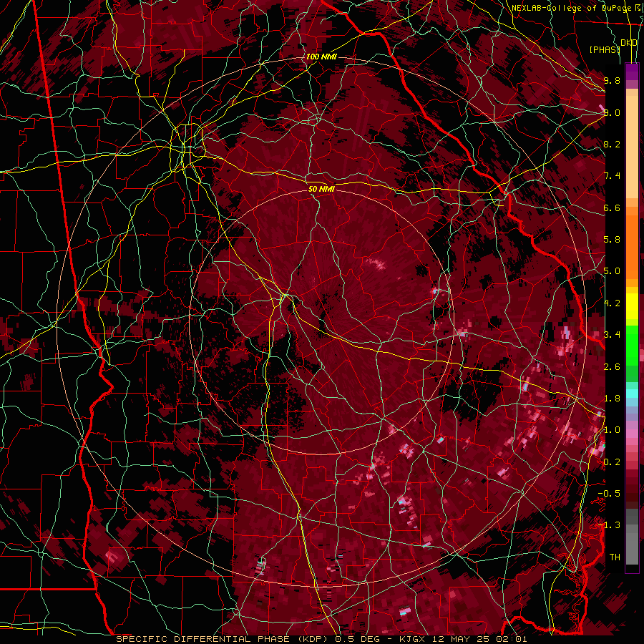Select the 3.4 legend value
The width and height of the screenshot is (644, 644).
coord(612,335)
